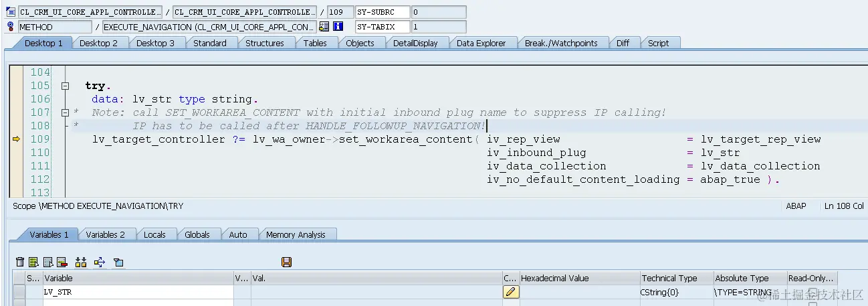The width and height of the screenshot is (868, 306).
Task: Select the Variables 1 tab
Action: 49,234
